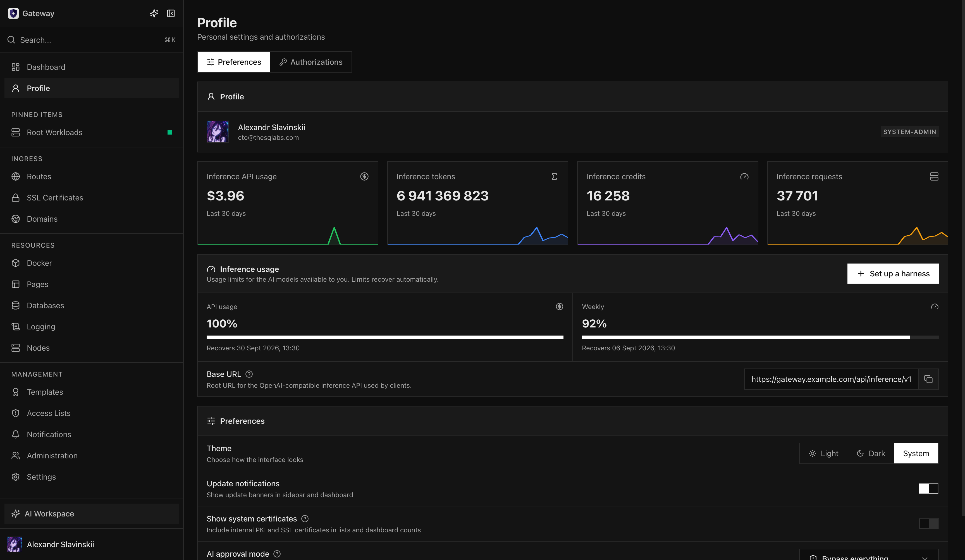The image size is (965, 560).
Task: Select System theme option
Action: point(916,453)
